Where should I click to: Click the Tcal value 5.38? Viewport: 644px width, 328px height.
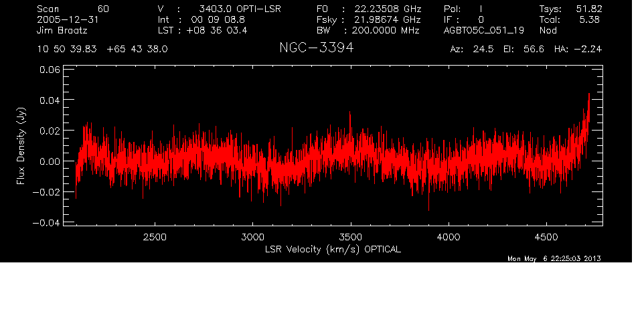[x=589, y=19]
